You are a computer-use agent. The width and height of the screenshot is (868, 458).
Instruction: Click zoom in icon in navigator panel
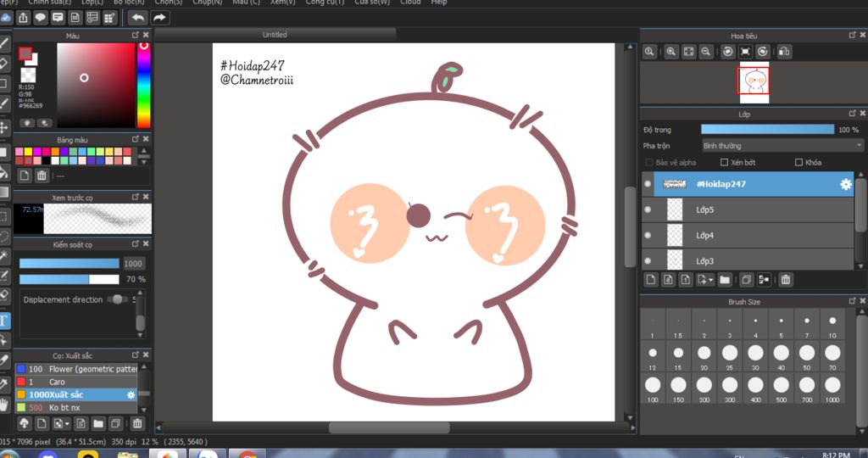[671, 52]
